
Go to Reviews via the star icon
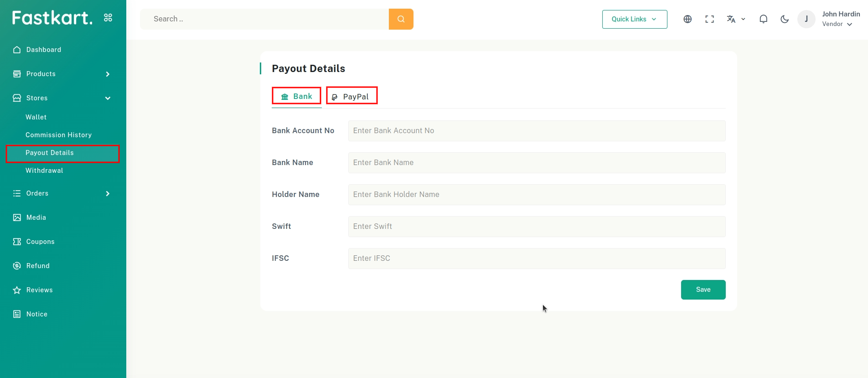(x=17, y=290)
